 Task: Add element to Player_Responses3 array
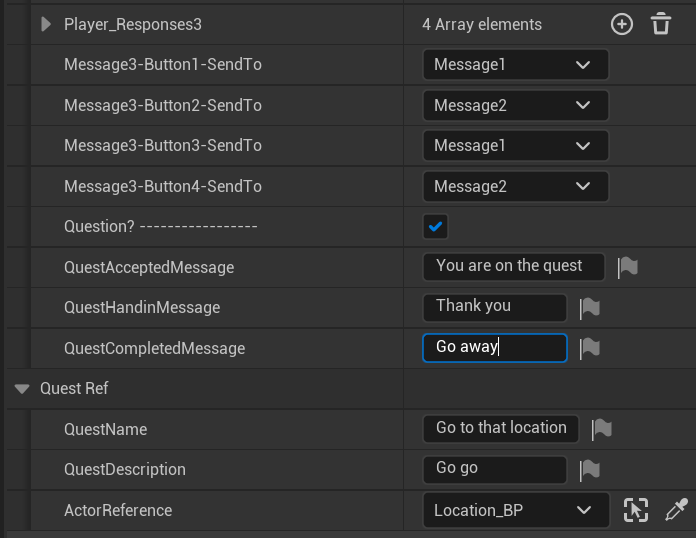tap(622, 24)
